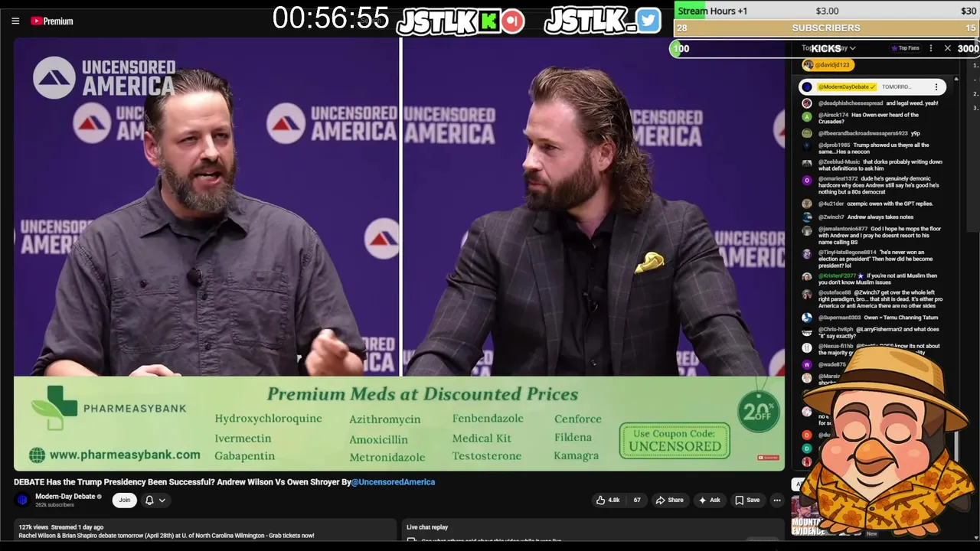The image size is (980, 551).
Task: Click @davidjd123 top fan avatar chip
Action: tap(827, 65)
